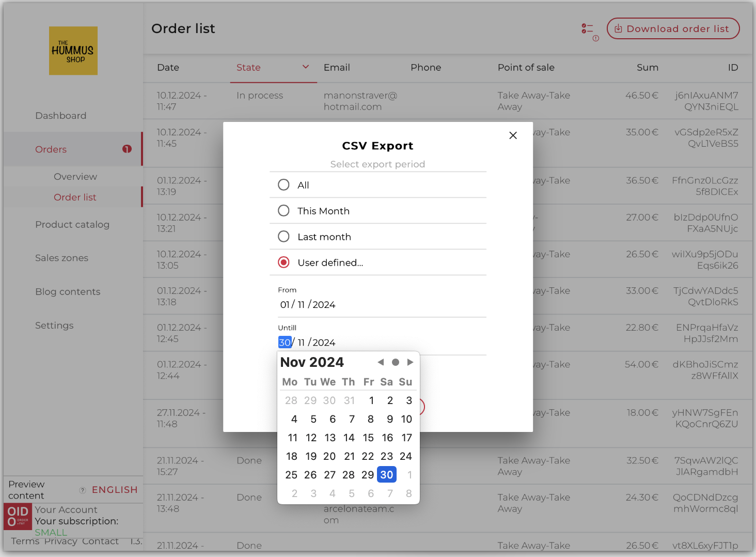Select the This Month radio button
The height and width of the screenshot is (557, 756).
tap(283, 211)
